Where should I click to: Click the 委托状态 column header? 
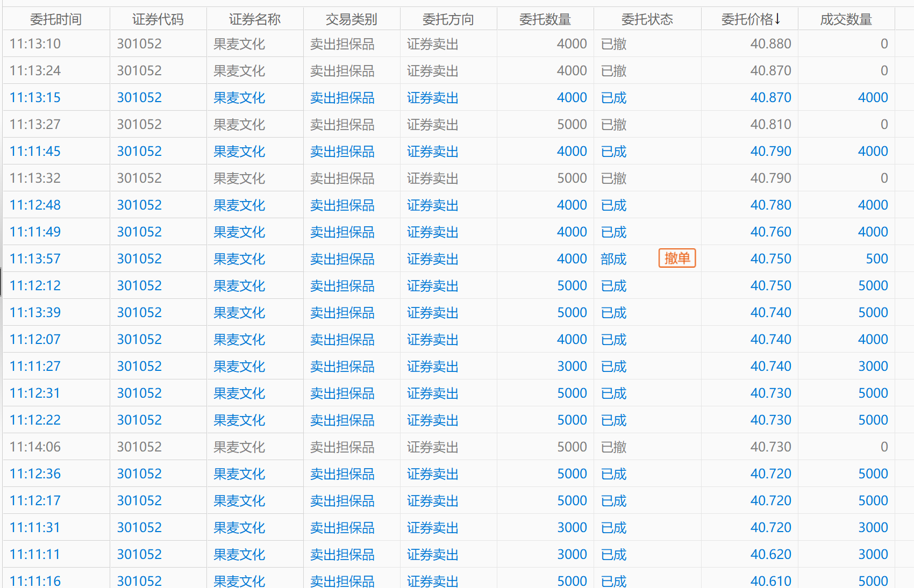pyautogui.click(x=647, y=19)
